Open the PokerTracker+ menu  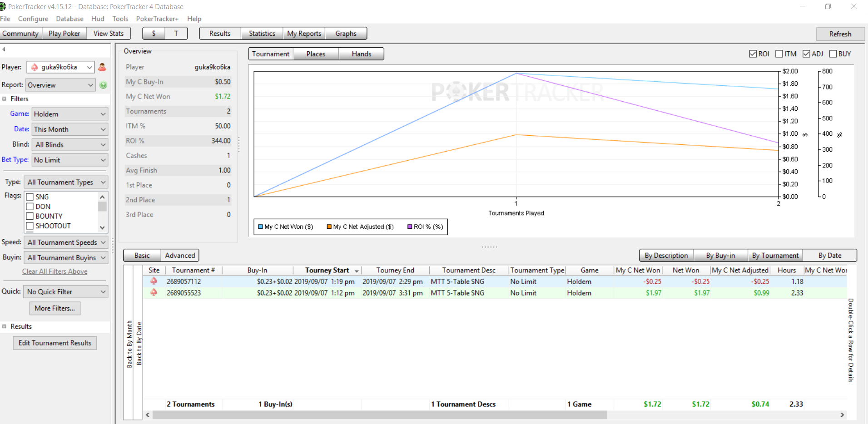[x=157, y=19]
